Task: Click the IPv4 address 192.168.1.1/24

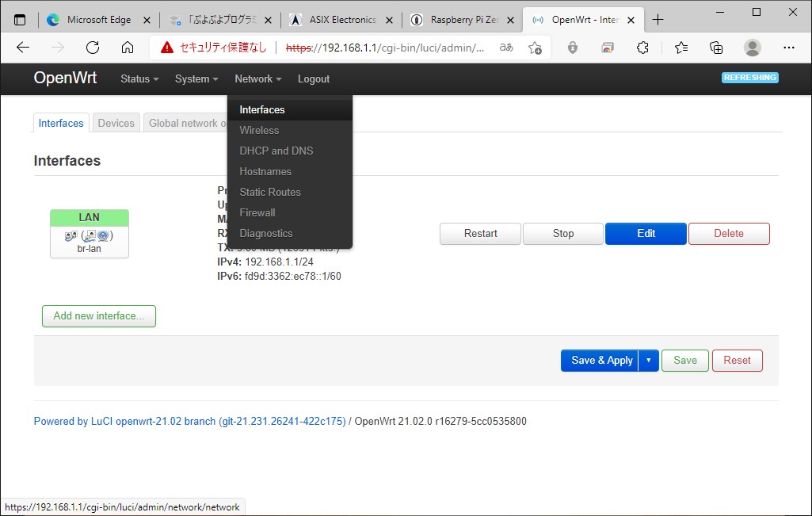Action: pos(279,262)
